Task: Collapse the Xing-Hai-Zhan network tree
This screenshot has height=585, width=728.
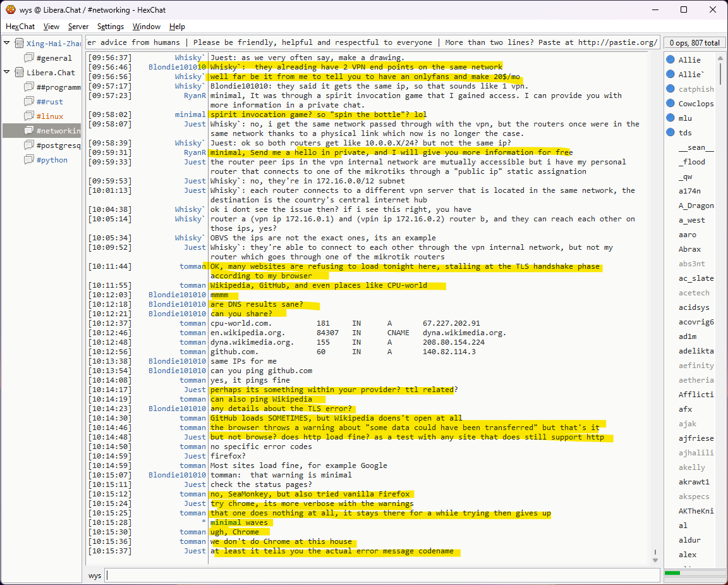Action: (x=7, y=43)
